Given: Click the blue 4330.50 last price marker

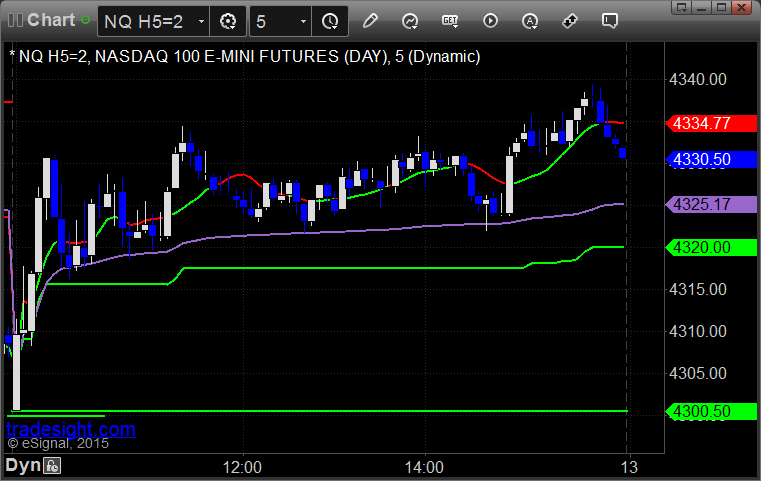Looking at the screenshot, I should click(711, 159).
